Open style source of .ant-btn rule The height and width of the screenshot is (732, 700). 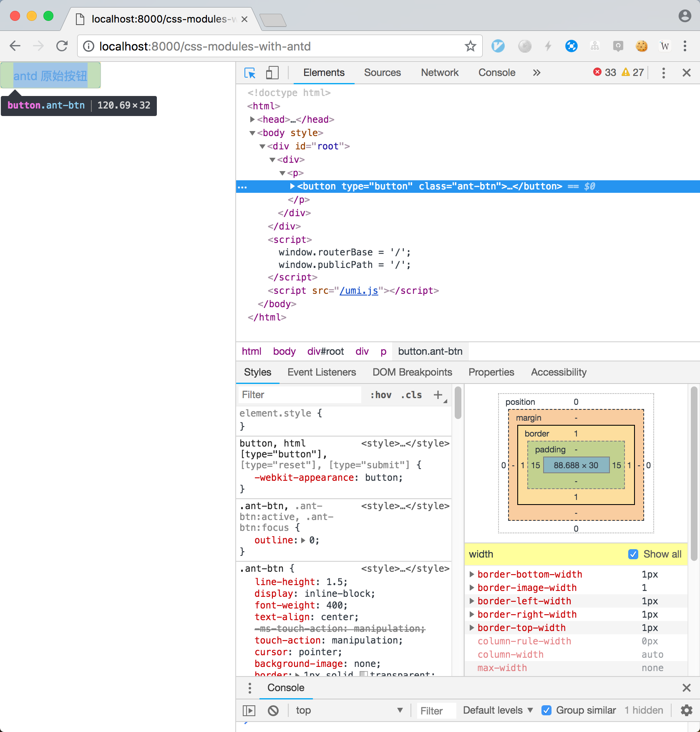pyautogui.click(x=405, y=568)
